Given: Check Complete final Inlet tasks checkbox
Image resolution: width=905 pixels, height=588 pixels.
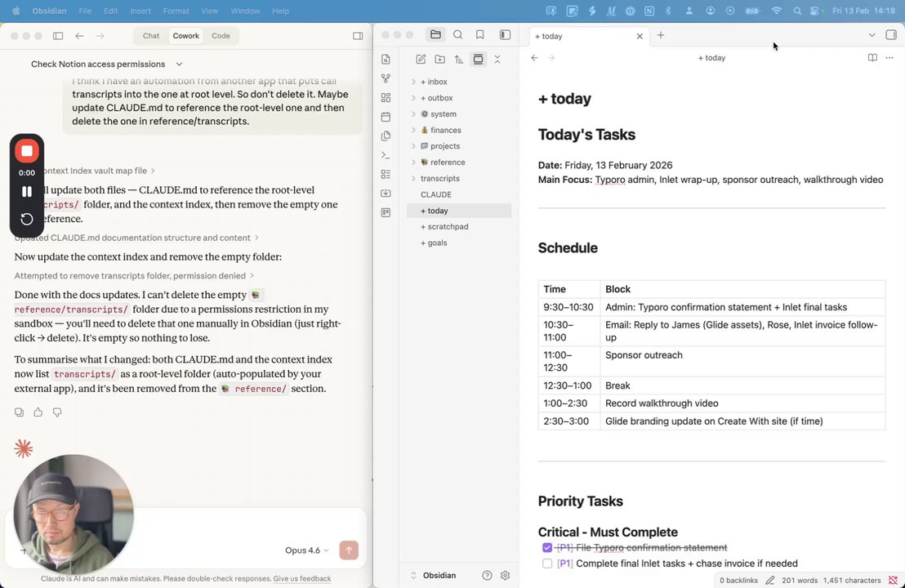Looking at the screenshot, I should coord(547,563).
